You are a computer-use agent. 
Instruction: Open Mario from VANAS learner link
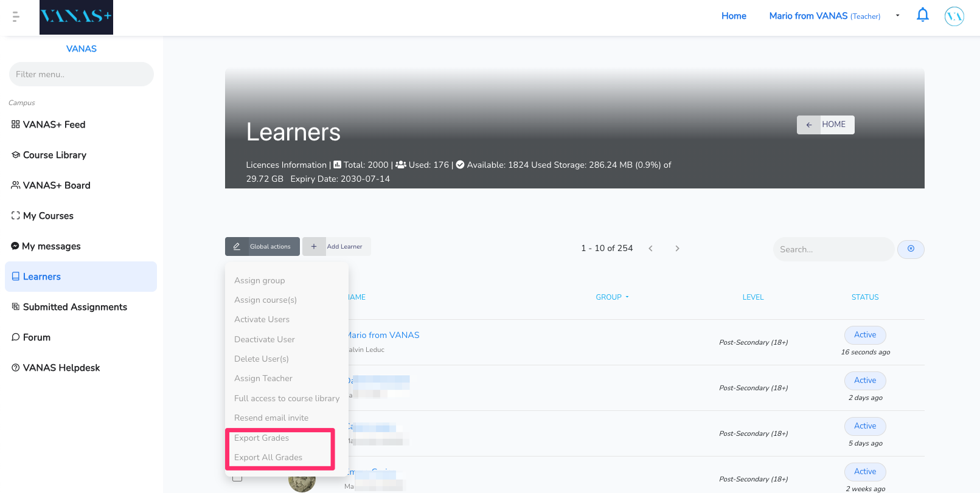coord(383,335)
